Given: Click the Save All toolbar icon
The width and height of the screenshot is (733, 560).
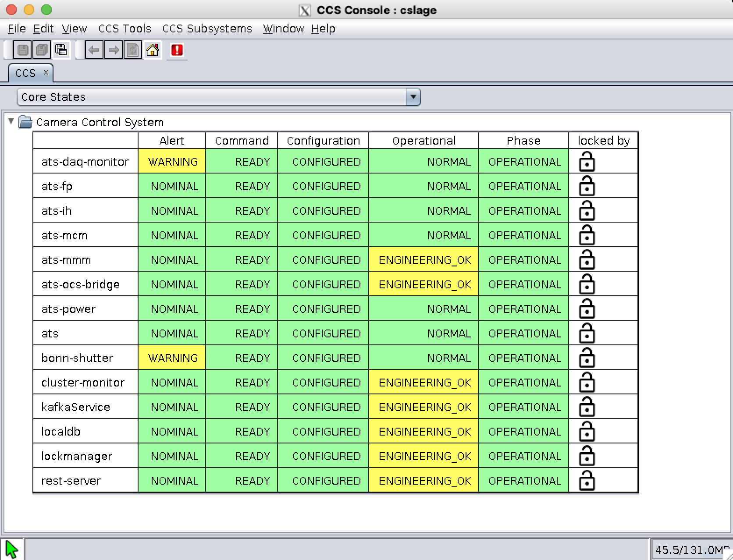Looking at the screenshot, I should pyautogui.click(x=42, y=50).
